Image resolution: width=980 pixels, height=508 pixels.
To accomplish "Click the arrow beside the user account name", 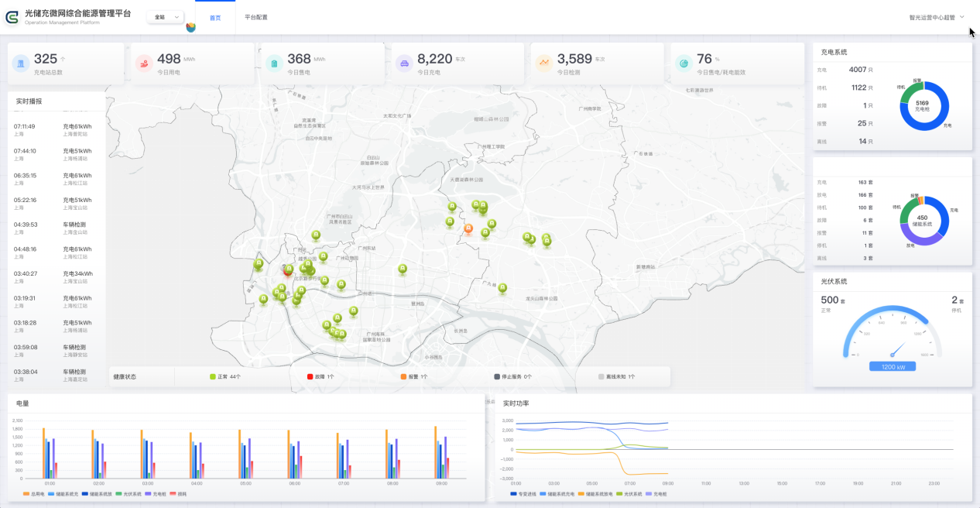I will point(962,16).
